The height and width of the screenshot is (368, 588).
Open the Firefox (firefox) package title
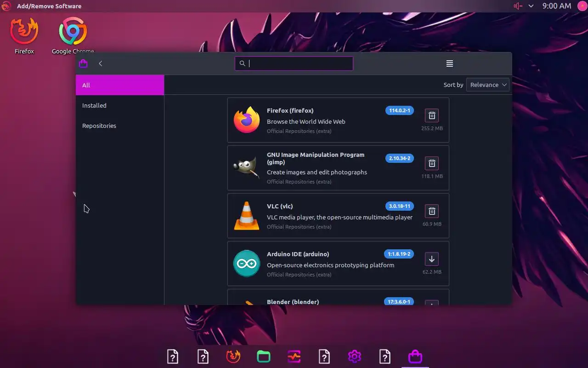290,110
